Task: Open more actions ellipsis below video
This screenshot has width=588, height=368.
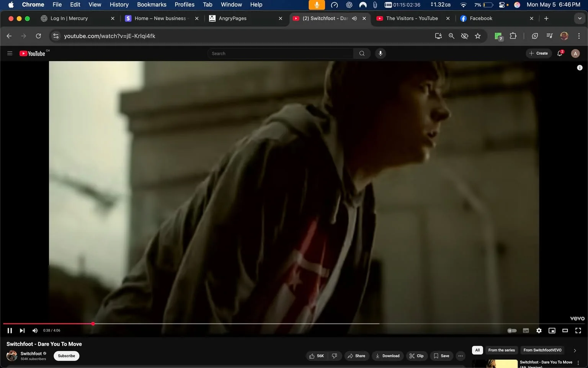Action: (461, 356)
